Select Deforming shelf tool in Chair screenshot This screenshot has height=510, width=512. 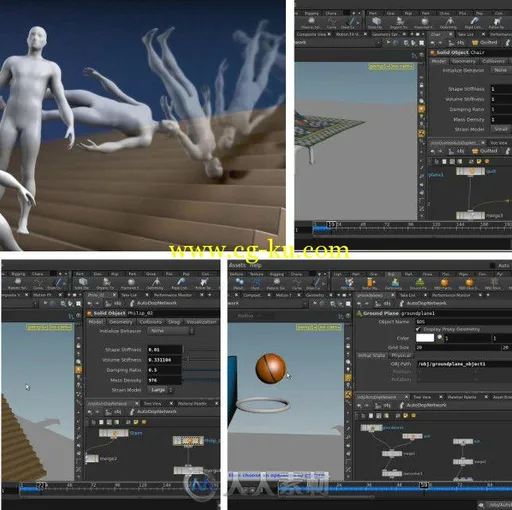point(449,23)
